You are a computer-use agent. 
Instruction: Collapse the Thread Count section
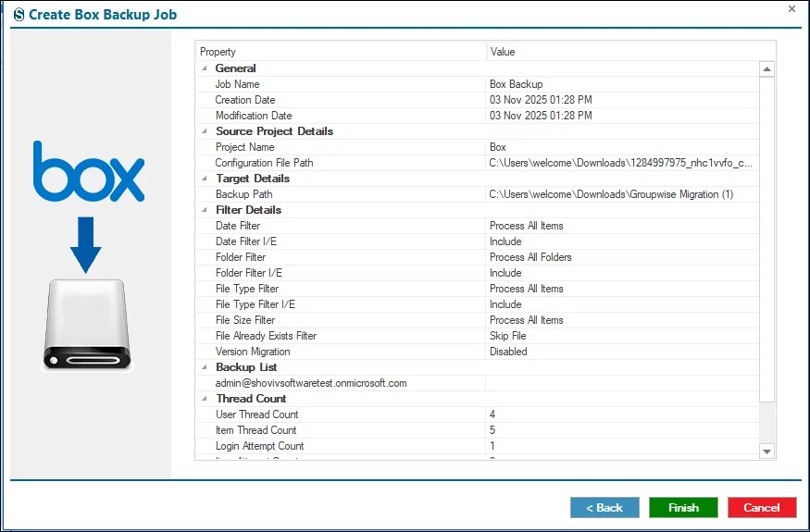click(x=205, y=399)
